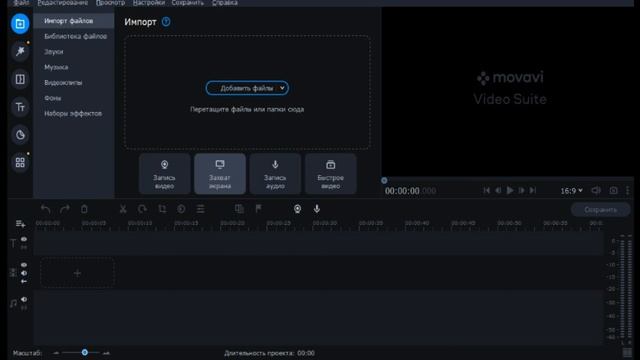The image size is (640, 360).
Task: Mute the audio music track
Action: [x=24, y=299]
